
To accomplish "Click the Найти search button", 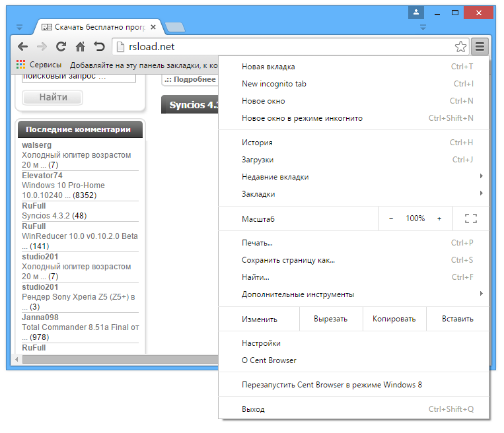I will coord(53,97).
